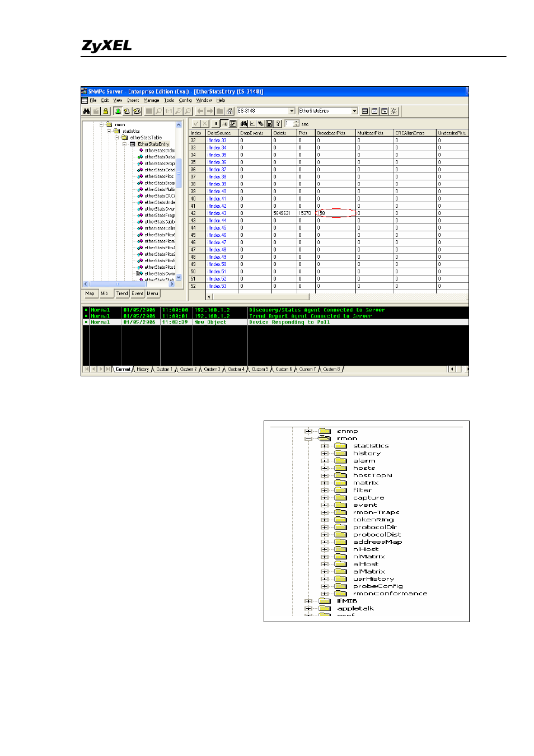
Task: Click the X cancel icon in table toolbar
Action: click(x=205, y=124)
